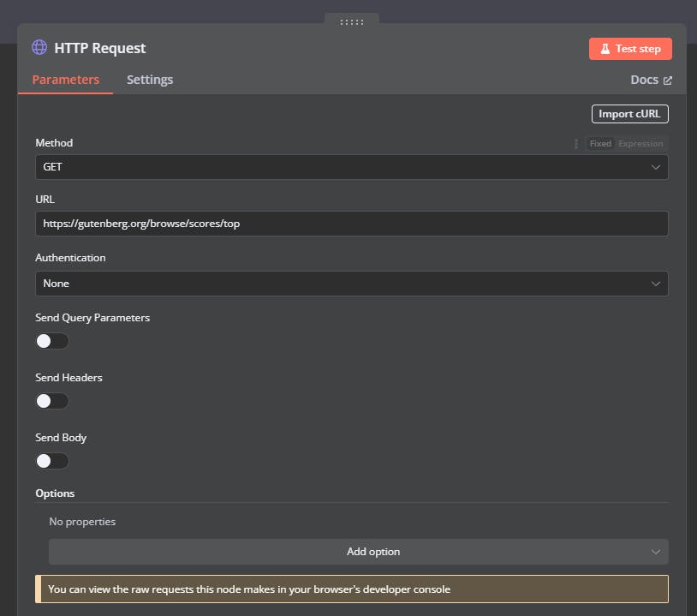Click the Method field label

[54, 143]
